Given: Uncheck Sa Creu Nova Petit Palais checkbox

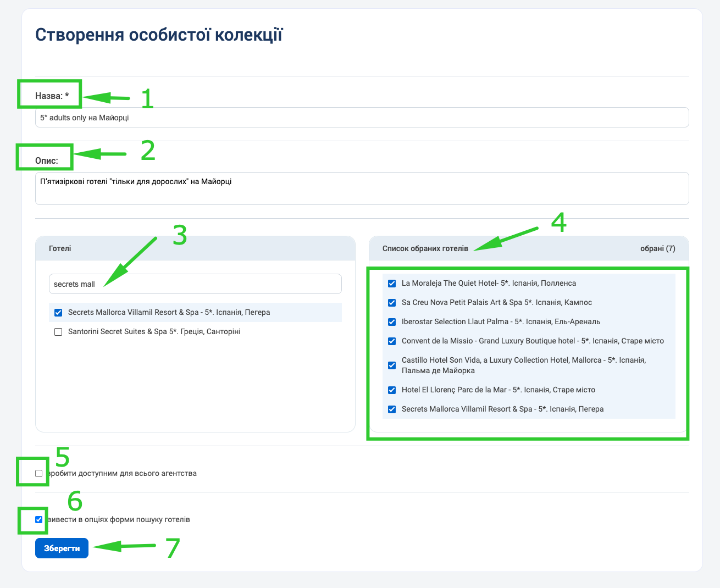Looking at the screenshot, I should pos(392,303).
